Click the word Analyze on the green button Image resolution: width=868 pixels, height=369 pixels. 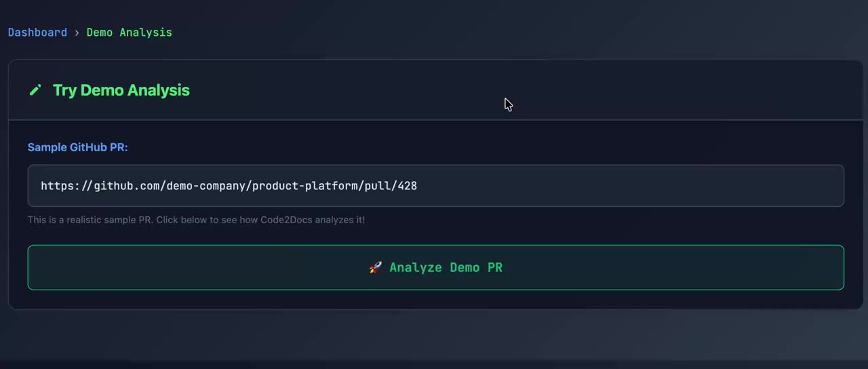(x=415, y=268)
